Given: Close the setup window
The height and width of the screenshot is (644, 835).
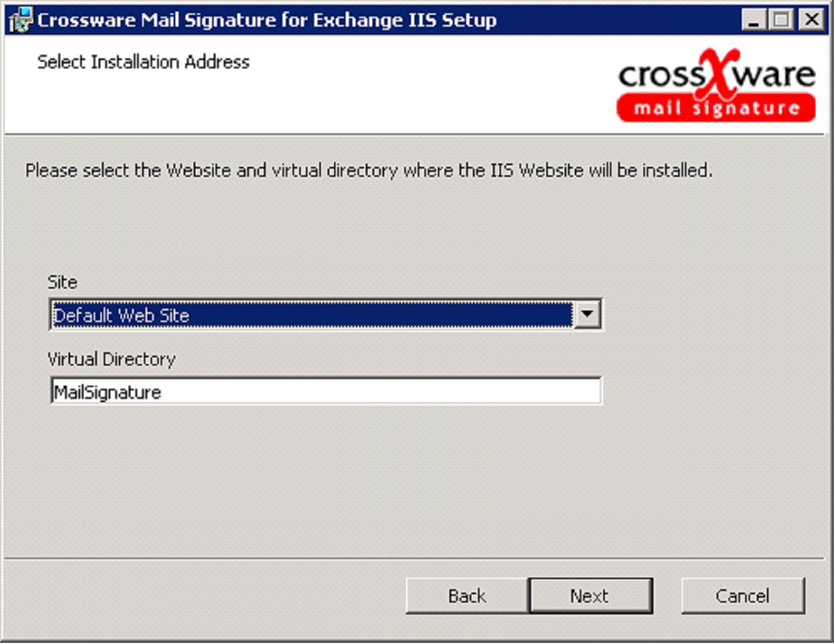Looking at the screenshot, I should (812, 20).
